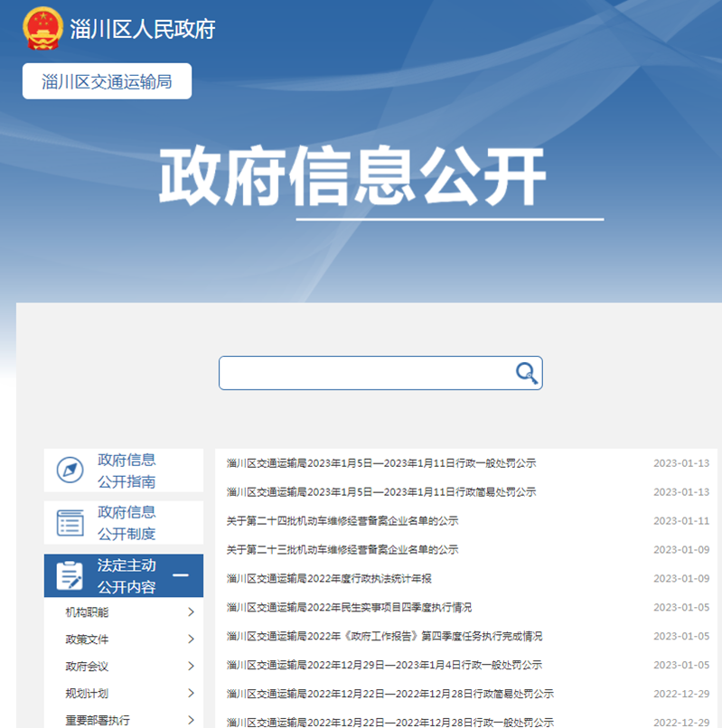Click the national emblem logo
The width and height of the screenshot is (722, 728).
(x=42, y=29)
